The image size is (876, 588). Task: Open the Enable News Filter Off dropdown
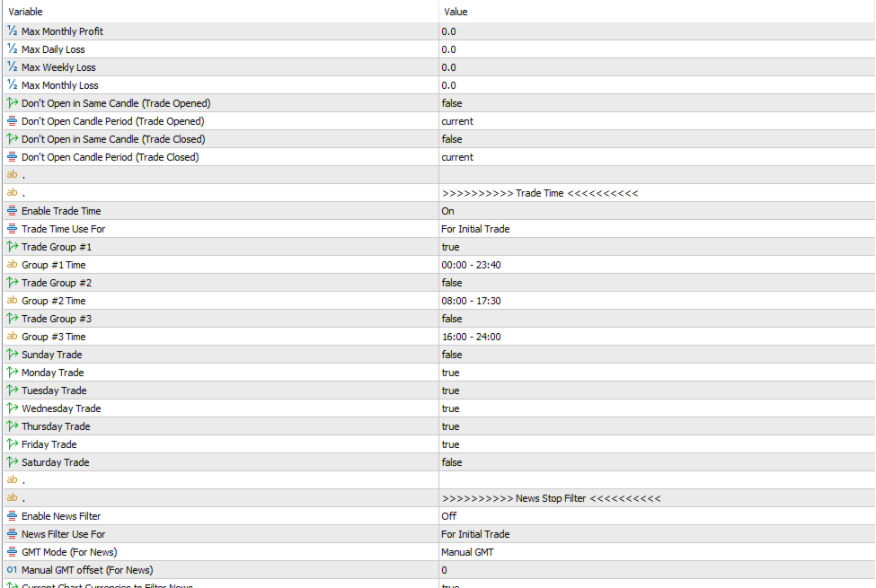coord(448,516)
